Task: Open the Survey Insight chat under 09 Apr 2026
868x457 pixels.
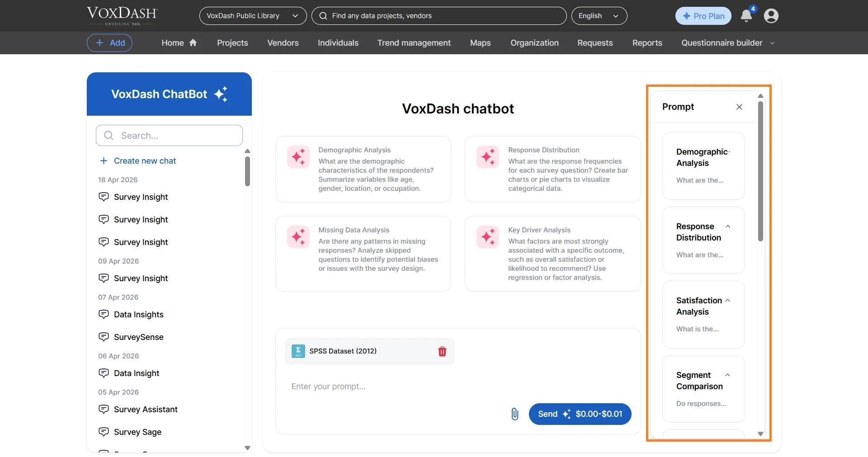Action: pos(141,278)
